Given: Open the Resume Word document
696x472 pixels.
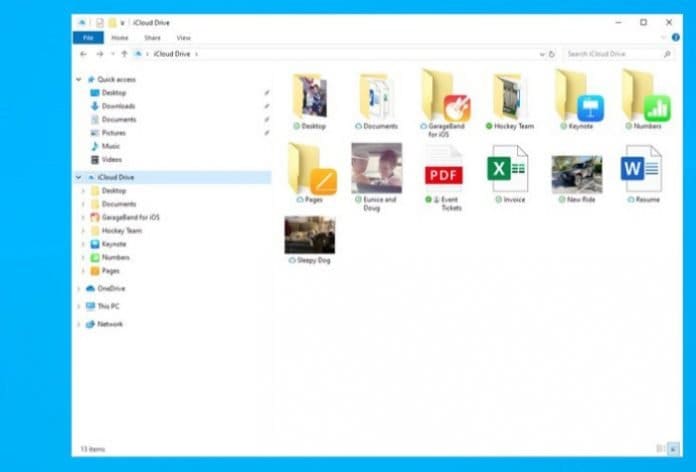Looking at the screenshot, I should (x=641, y=170).
